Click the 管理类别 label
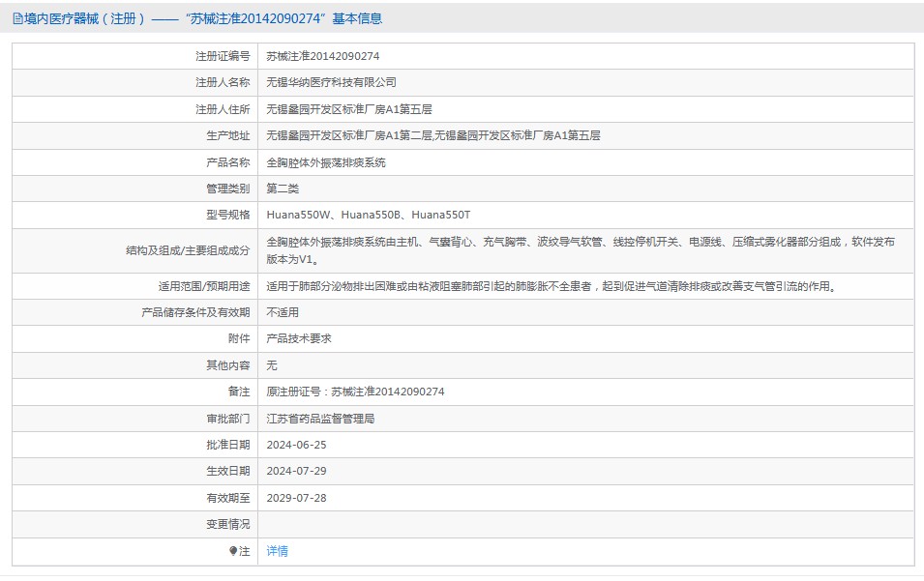This screenshot has width=924, height=581. 228,189
